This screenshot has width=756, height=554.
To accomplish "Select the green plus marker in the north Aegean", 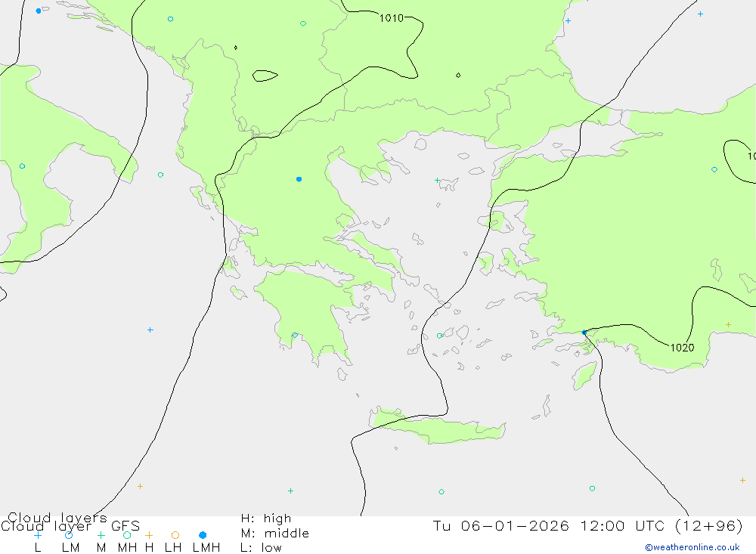I will coord(437,181).
